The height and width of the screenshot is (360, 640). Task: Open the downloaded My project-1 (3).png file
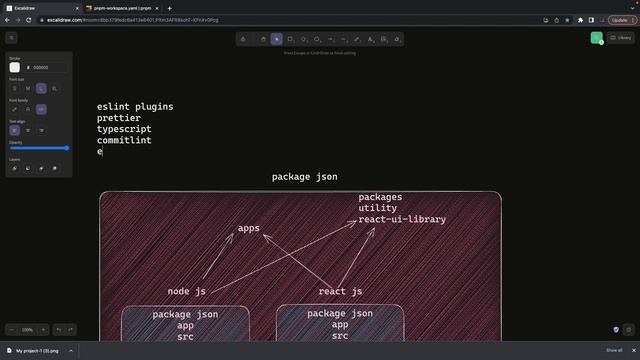(x=33, y=351)
